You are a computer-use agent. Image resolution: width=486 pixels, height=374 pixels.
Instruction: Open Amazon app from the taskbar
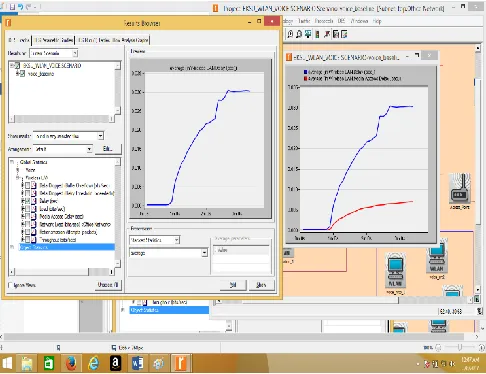click(x=115, y=363)
